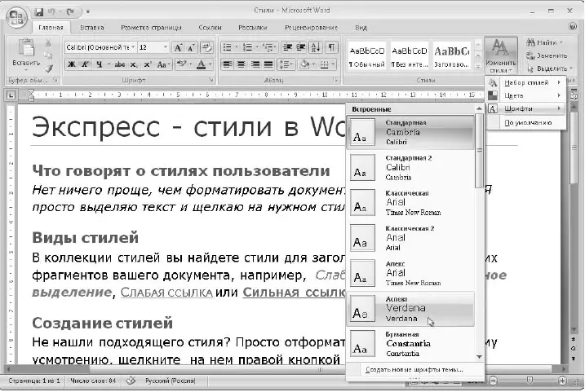
Task: Open the Рецензирование tab
Action: click(311, 28)
